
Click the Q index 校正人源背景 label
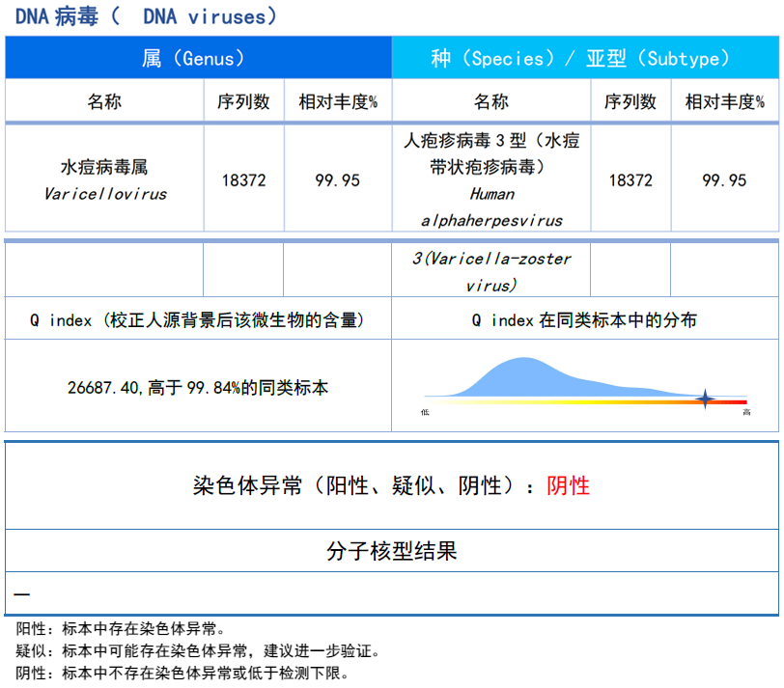(198, 320)
